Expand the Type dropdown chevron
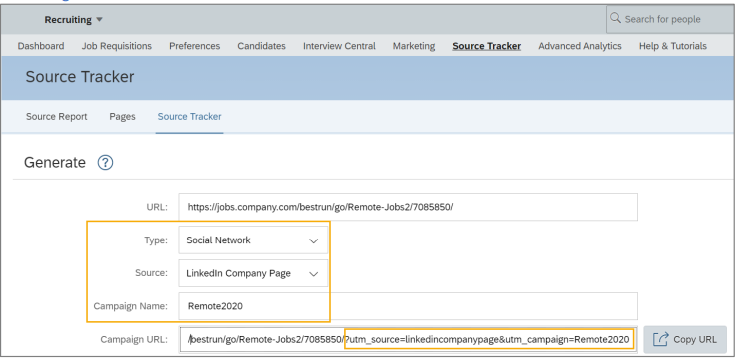Screen dimensions: 740x361 (313, 241)
